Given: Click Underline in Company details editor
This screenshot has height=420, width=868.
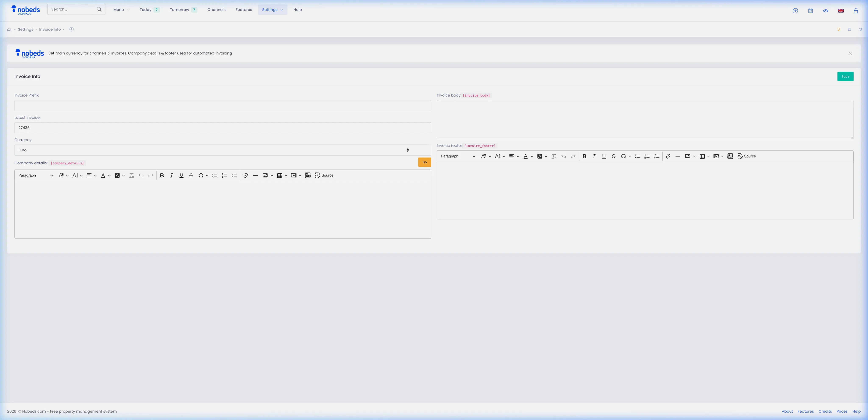Looking at the screenshot, I should click(x=181, y=175).
